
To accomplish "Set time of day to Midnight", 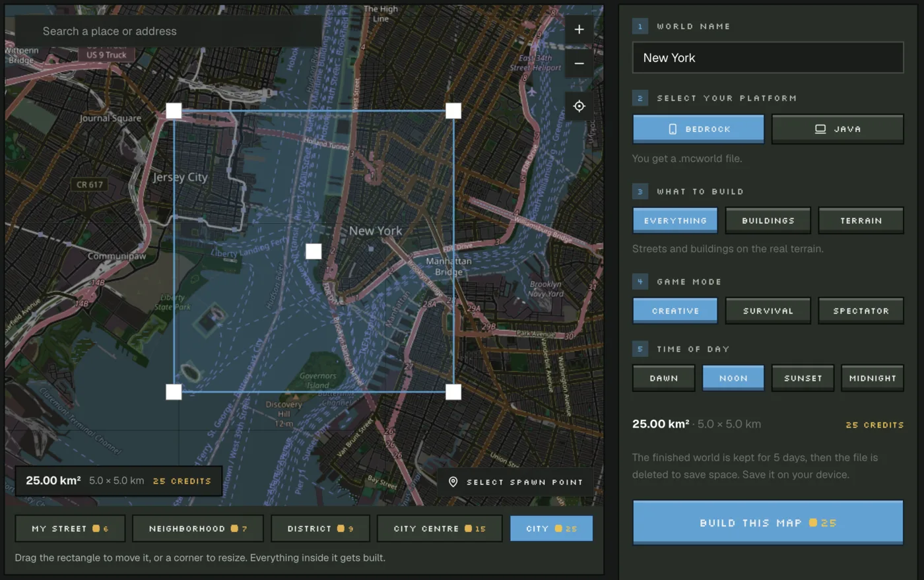I will tap(873, 378).
